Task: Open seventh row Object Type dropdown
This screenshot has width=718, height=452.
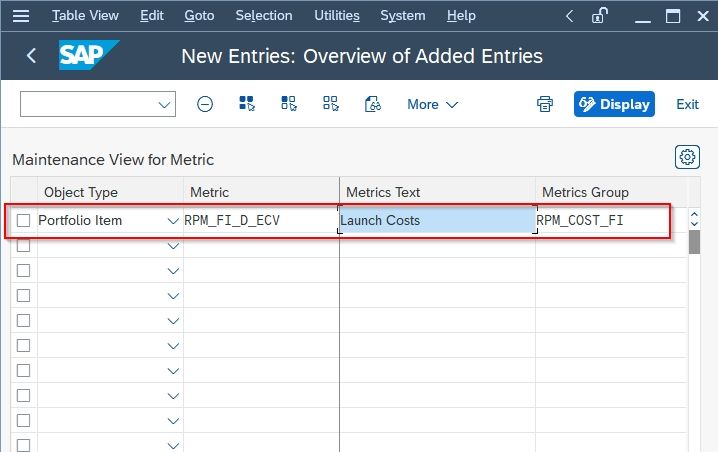Action: [x=173, y=371]
